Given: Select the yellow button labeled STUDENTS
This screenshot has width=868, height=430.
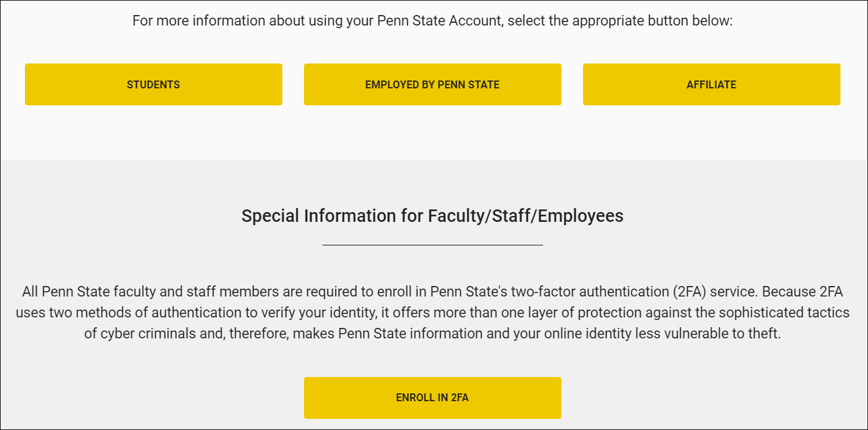Looking at the screenshot, I should click(153, 84).
